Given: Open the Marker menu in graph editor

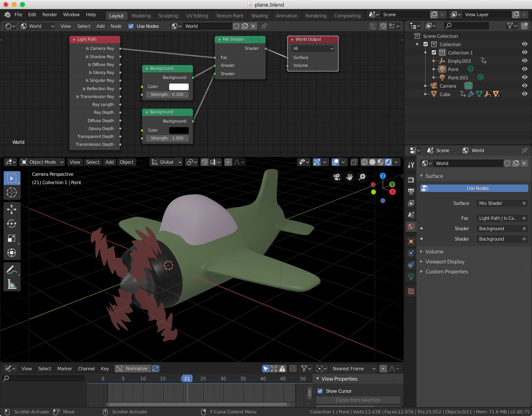Looking at the screenshot, I should pyautogui.click(x=64, y=369).
